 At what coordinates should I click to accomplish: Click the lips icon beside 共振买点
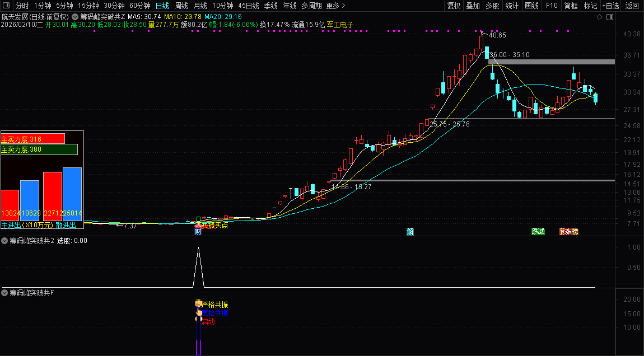coord(198,225)
